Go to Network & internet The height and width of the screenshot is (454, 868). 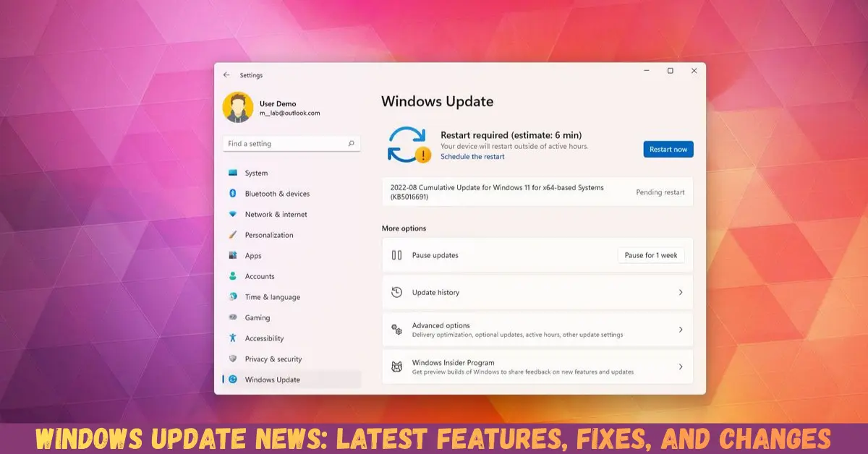point(292,214)
